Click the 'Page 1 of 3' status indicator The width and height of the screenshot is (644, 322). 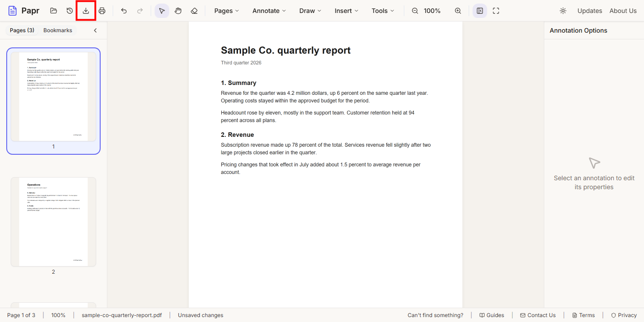pyautogui.click(x=21, y=315)
